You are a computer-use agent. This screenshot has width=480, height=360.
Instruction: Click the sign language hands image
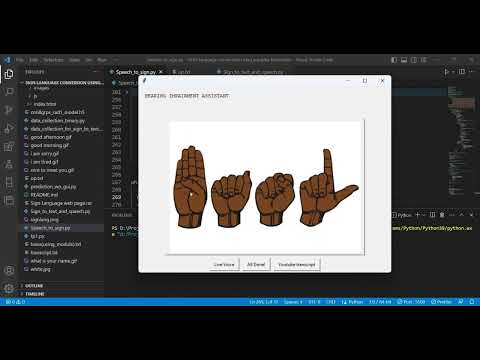266,188
